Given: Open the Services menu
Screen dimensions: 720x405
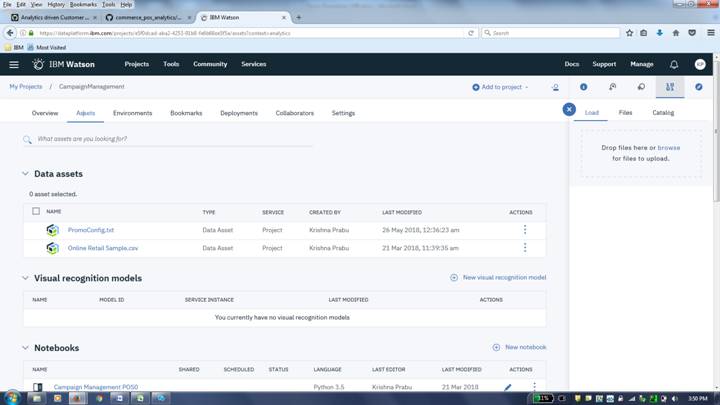Looking at the screenshot, I should tap(253, 64).
